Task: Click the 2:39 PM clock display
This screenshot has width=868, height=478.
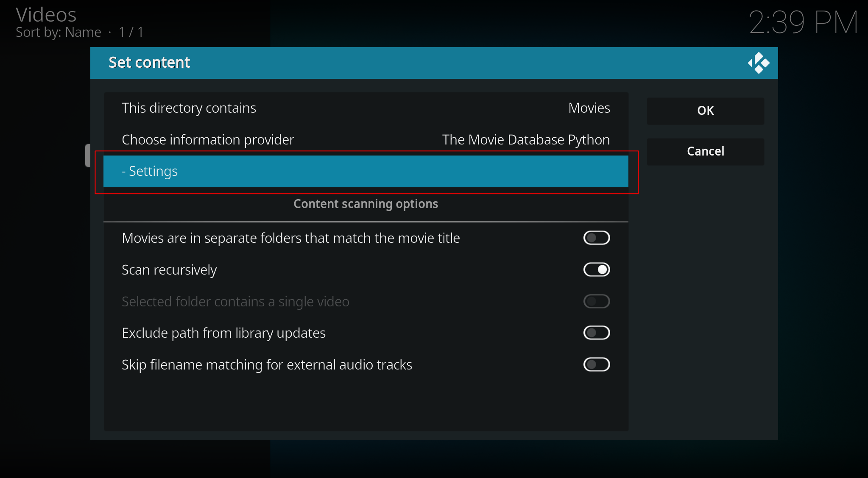Action: click(x=803, y=22)
